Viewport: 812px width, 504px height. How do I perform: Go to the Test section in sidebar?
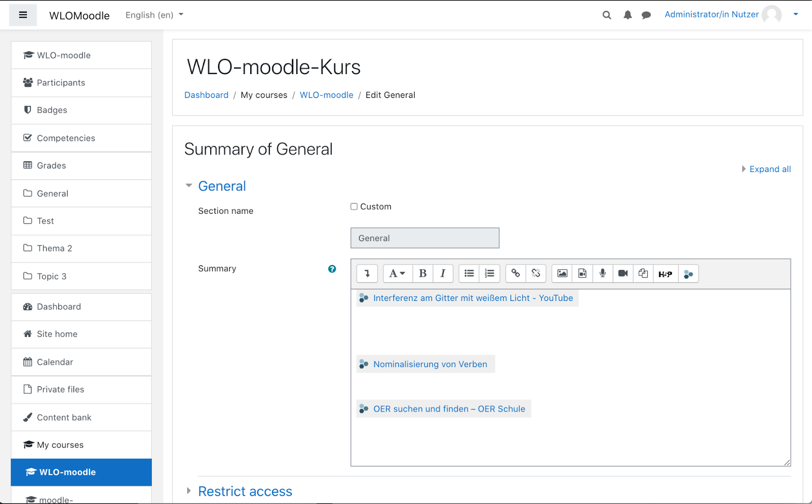pyautogui.click(x=81, y=221)
